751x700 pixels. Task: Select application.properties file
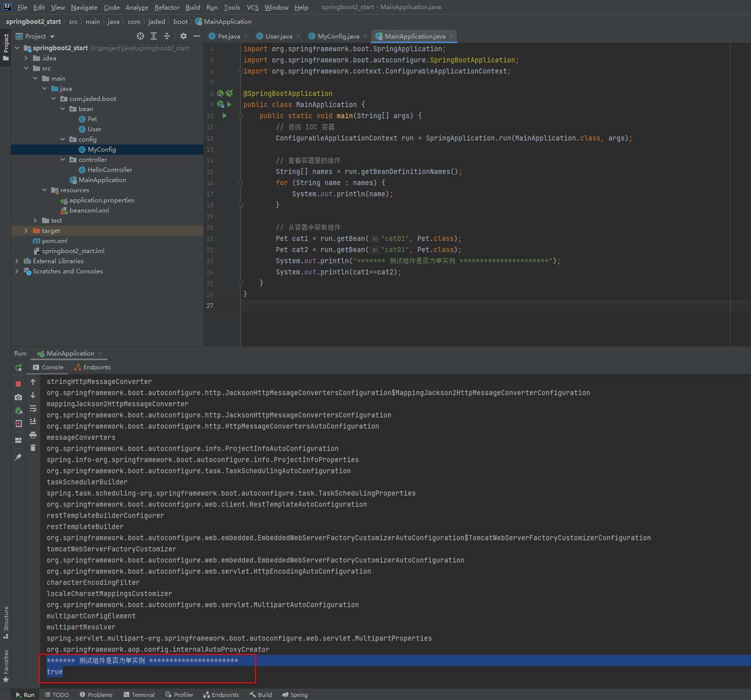coord(101,200)
